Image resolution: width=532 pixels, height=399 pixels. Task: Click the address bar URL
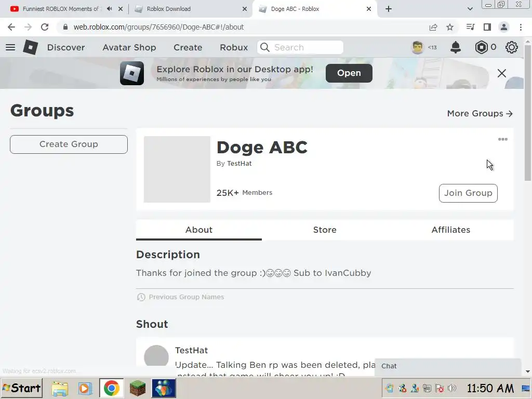(159, 27)
